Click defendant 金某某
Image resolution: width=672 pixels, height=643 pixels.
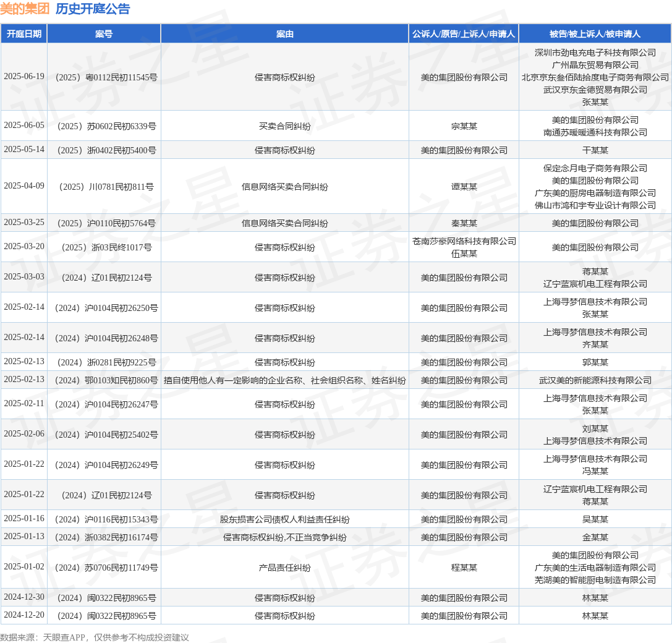[595, 537]
